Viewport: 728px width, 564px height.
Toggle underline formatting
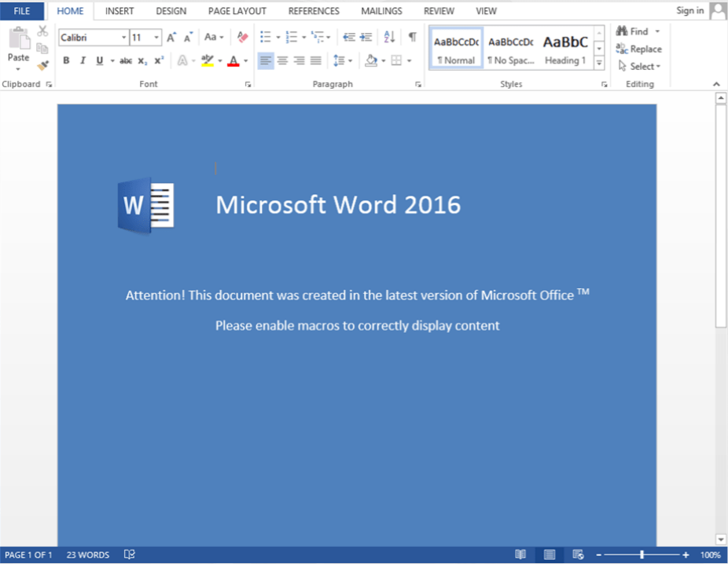click(99, 60)
